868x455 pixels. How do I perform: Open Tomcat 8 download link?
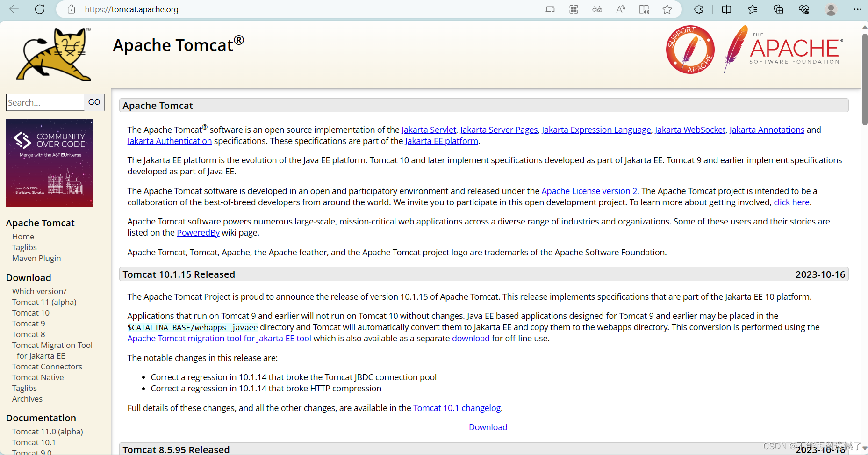(x=29, y=334)
